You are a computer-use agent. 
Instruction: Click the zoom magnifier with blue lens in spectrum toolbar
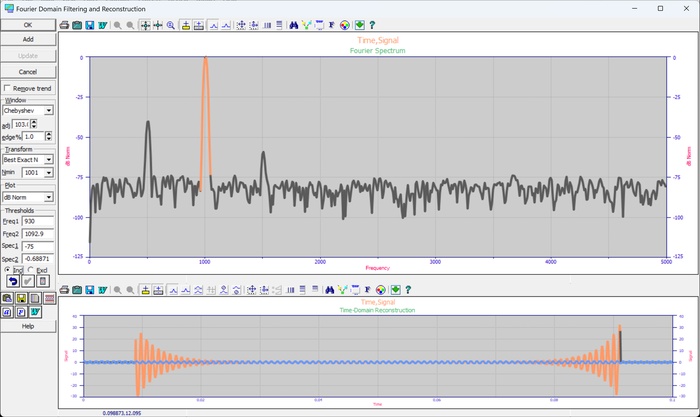(171, 25)
